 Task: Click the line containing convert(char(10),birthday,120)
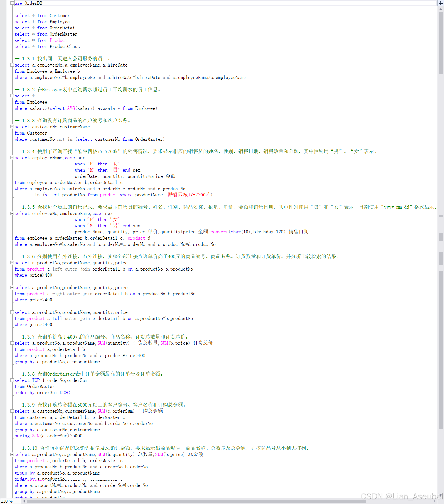pyautogui.click(x=192, y=232)
